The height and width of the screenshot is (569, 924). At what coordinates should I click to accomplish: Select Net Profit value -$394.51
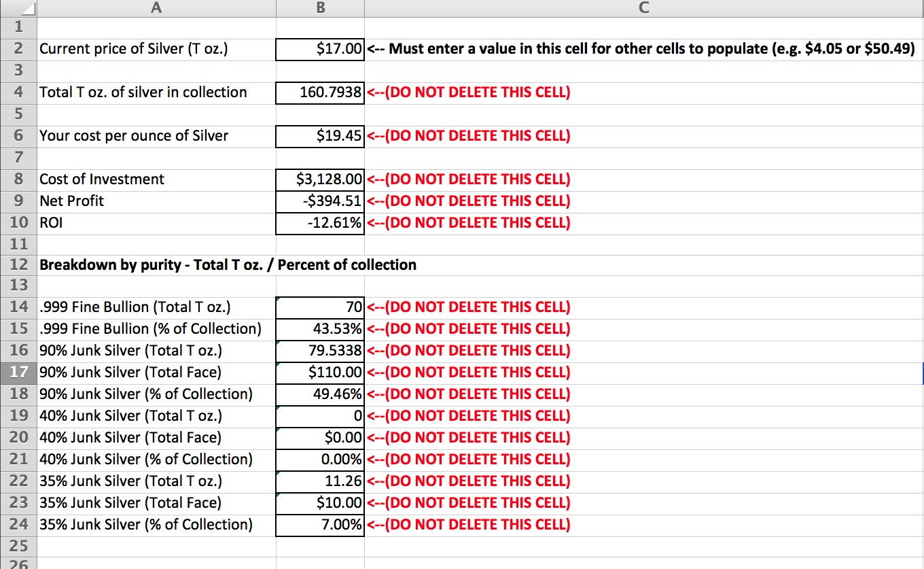(x=320, y=201)
